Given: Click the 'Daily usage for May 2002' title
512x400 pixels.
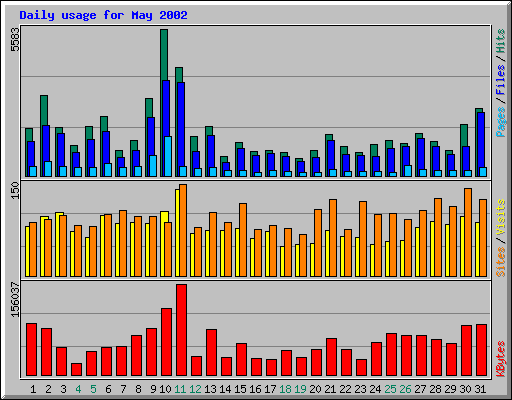Looking at the screenshot, I should click(x=103, y=15).
